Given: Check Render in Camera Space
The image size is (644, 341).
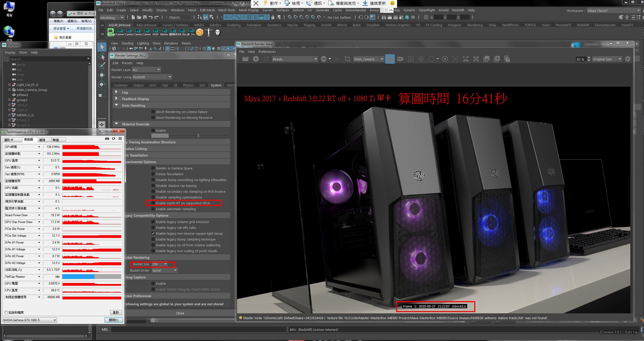Looking at the screenshot, I should 153,168.
